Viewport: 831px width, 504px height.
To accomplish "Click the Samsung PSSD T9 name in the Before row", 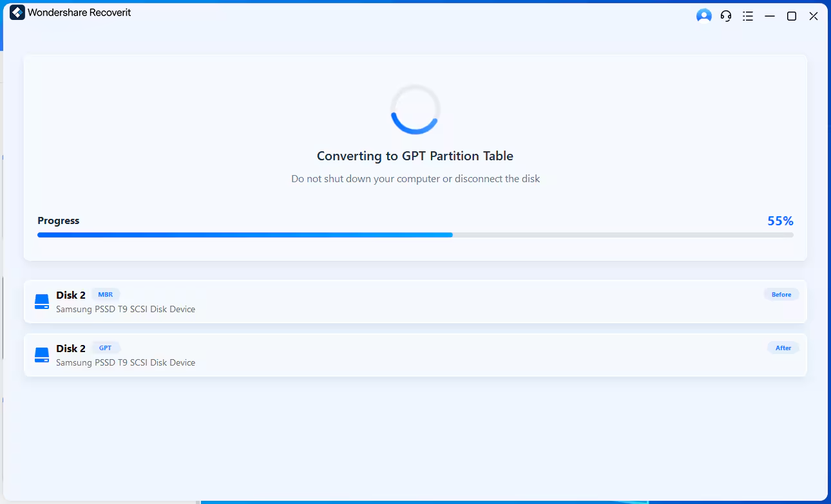I will [126, 310].
